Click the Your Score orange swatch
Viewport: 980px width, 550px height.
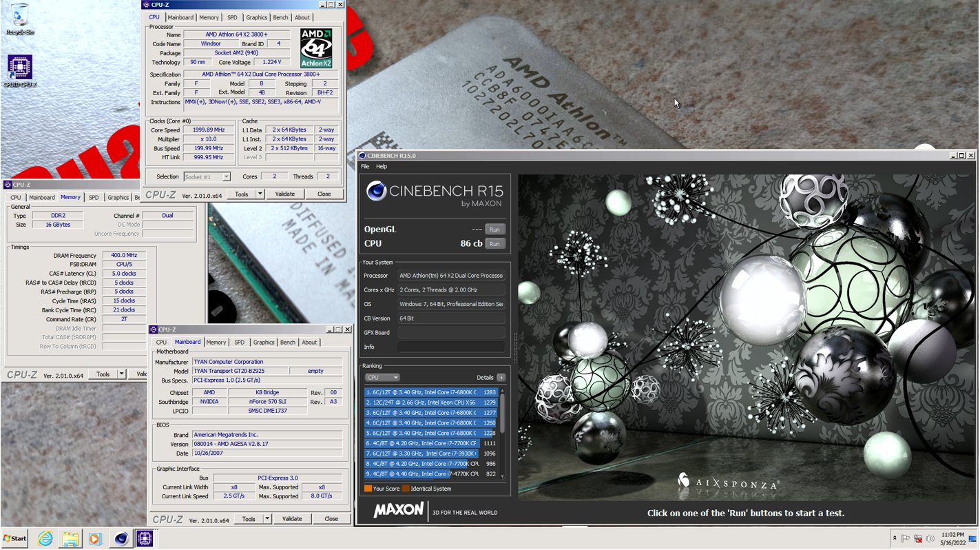pos(368,489)
